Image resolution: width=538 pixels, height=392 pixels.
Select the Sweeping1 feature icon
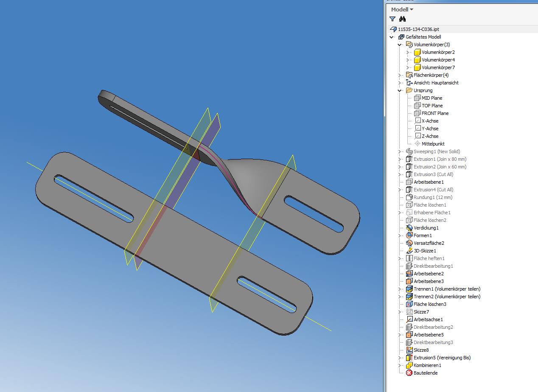(409, 151)
